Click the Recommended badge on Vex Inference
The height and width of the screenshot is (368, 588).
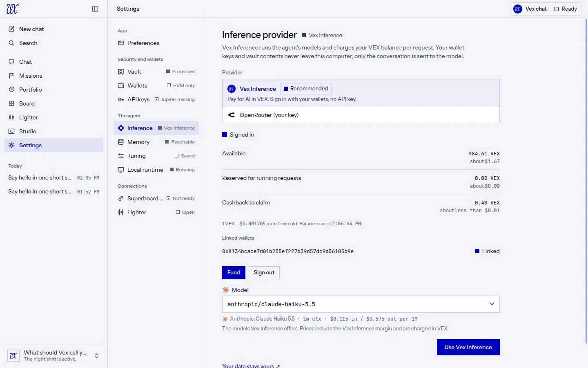pyautogui.click(x=306, y=89)
